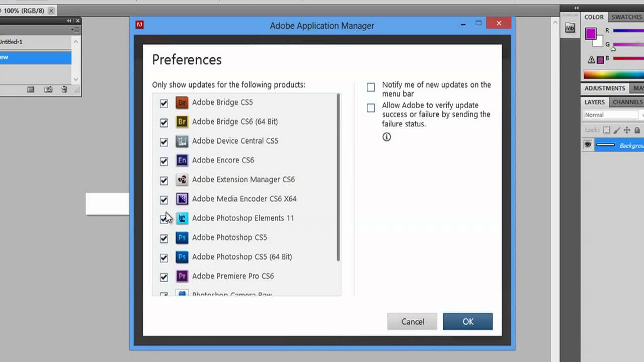Click History panel scrollbar up arrow
The height and width of the screenshot is (362, 644).
[x=75, y=42]
